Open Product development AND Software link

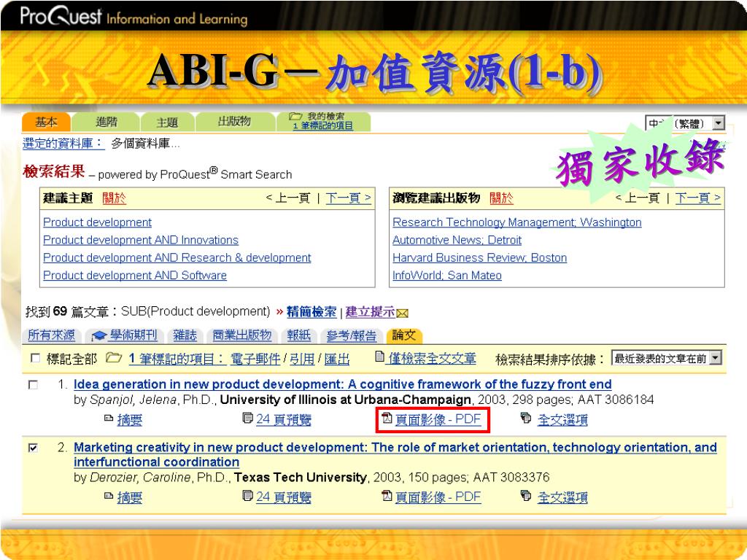click(135, 275)
